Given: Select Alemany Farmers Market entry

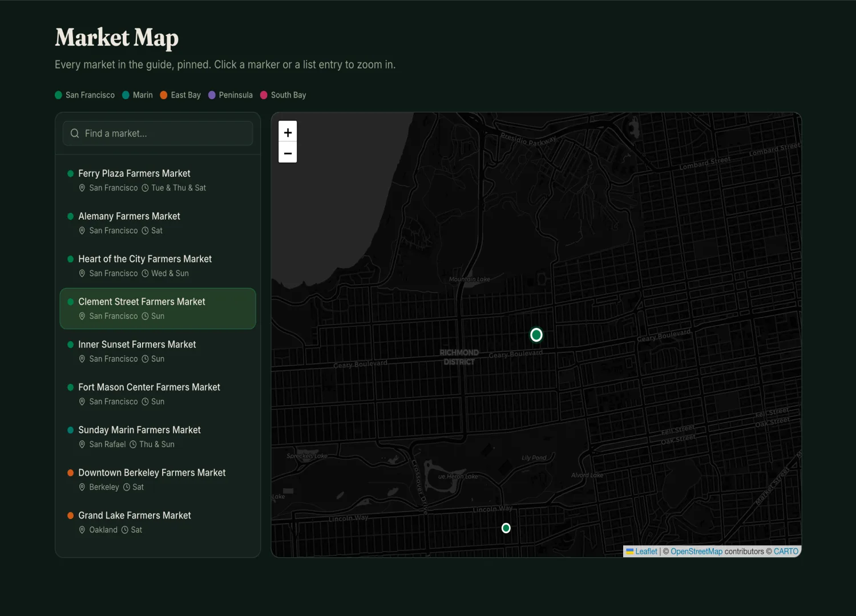Looking at the screenshot, I should pos(158,223).
